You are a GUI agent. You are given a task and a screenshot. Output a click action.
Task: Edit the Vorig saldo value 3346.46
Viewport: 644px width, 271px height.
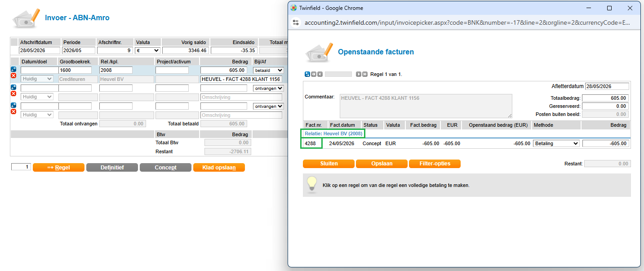pos(186,50)
